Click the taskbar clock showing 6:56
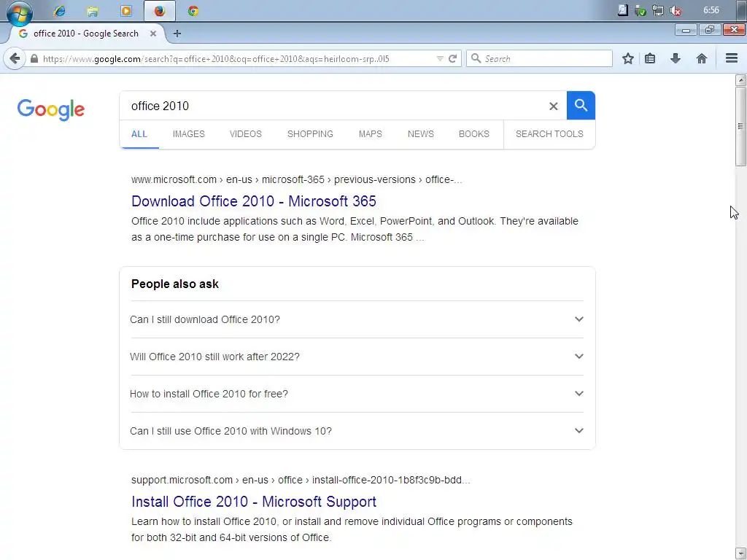 point(711,10)
